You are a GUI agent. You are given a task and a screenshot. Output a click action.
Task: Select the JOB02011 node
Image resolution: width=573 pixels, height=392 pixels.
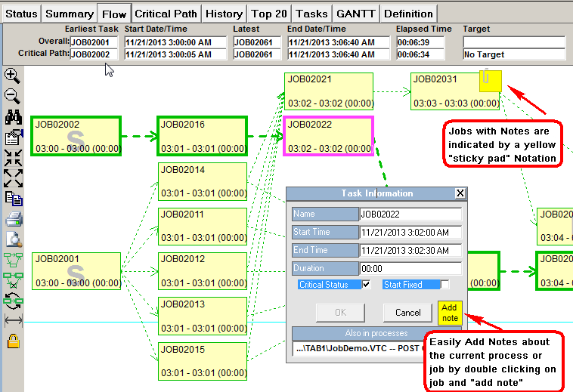[203, 227]
